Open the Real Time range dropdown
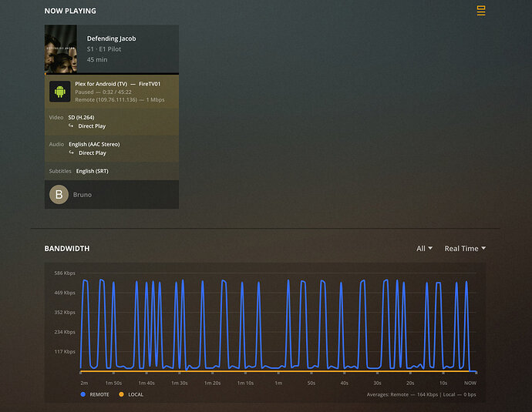The height and width of the screenshot is (412, 532). 465,248
